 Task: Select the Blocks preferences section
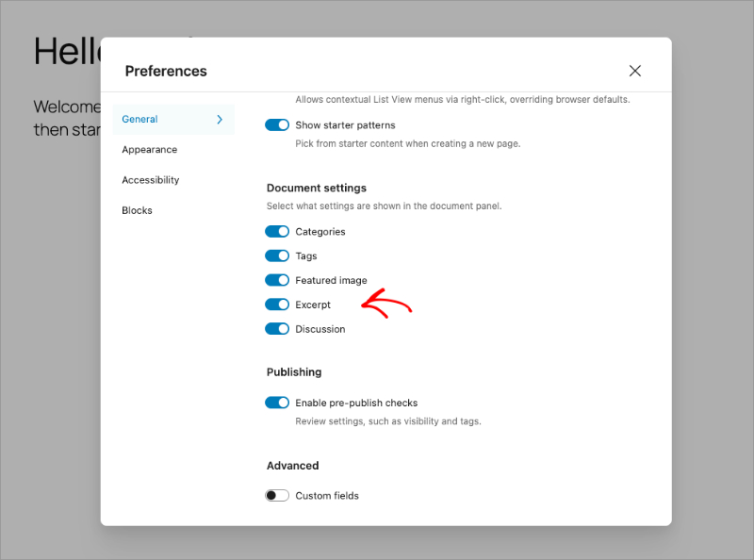point(137,210)
